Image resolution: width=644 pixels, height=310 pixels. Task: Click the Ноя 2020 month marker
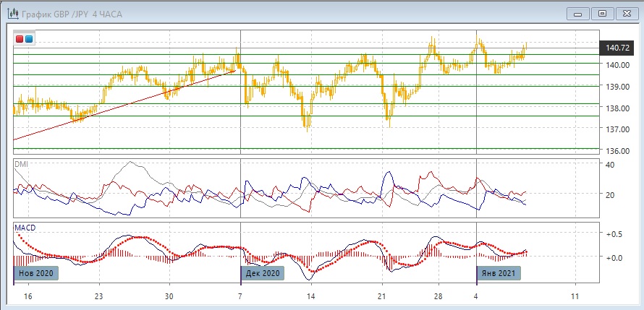[35, 274]
